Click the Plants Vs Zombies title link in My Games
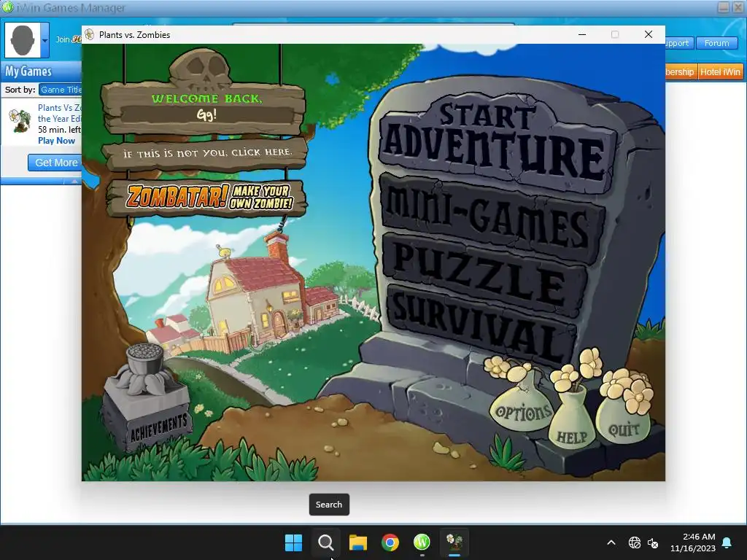This screenshot has width=747, height=560. coord(60,113)
